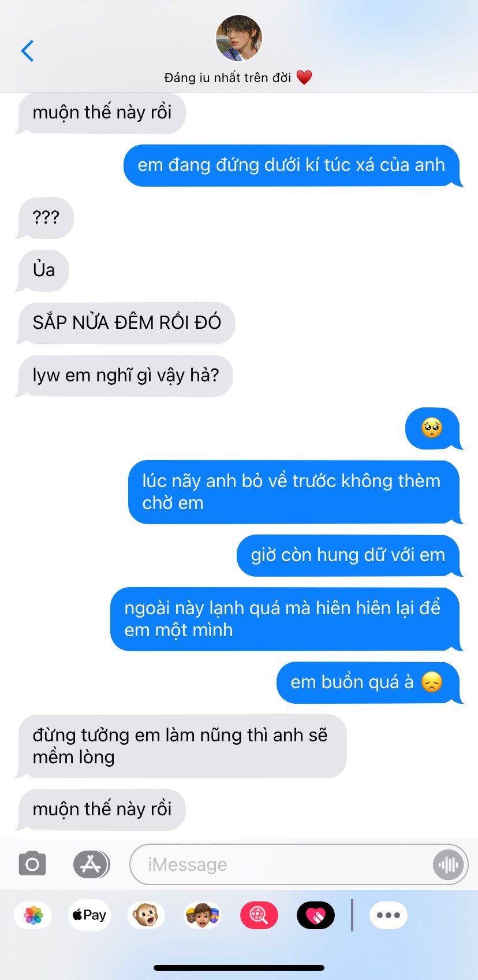Viewport: 478px width, 980px height.
Task: Expand more apps with ellipsis button
Action: pos(389,915)
